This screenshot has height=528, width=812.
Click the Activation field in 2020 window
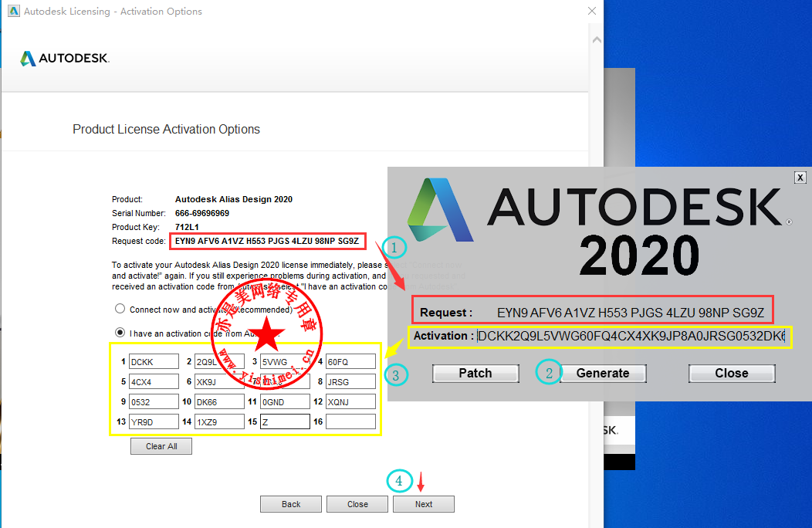click(x=632, y=337)
